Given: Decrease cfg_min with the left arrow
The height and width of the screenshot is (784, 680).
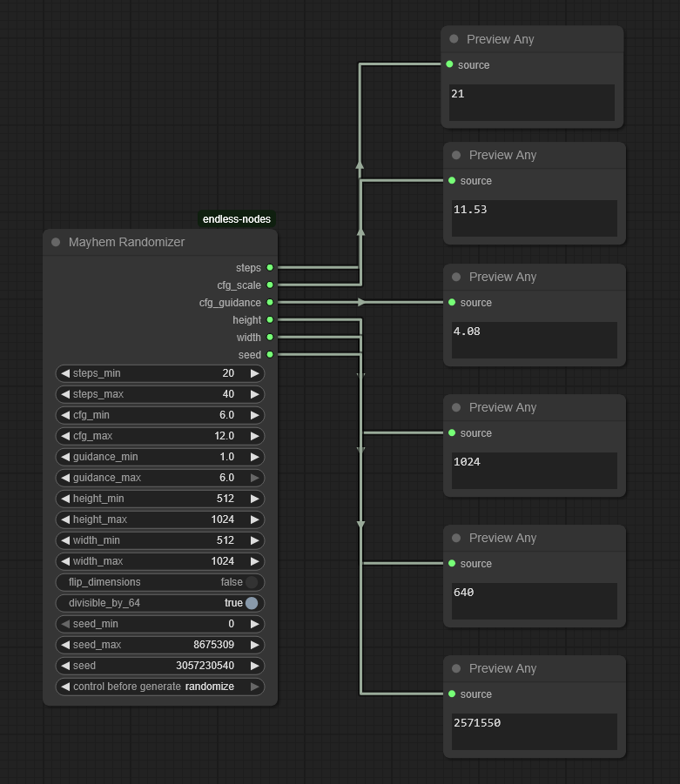Looking at the screenshot, I should pos(64,415).
